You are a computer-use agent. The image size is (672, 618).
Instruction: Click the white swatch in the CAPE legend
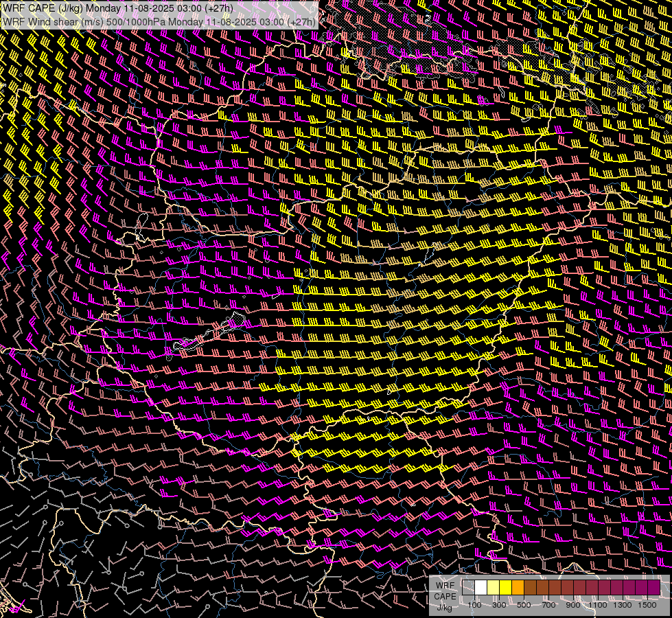tap(481, 588)
